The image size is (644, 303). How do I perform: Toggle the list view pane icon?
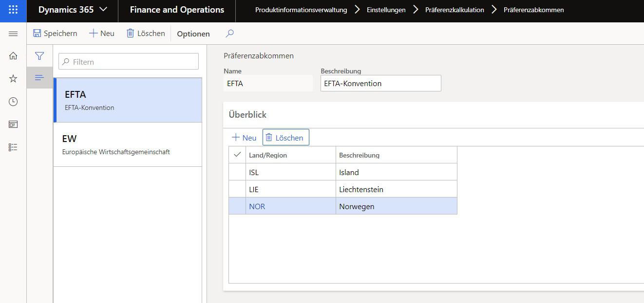coord(39,78)
